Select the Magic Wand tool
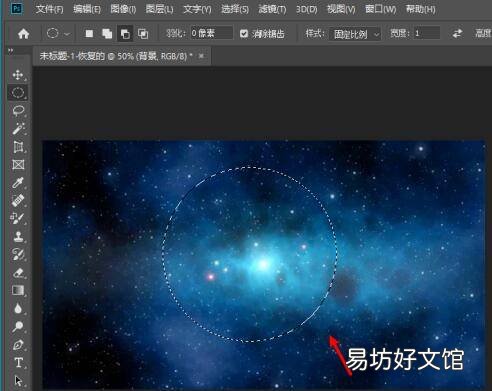Viewport: 492px width, 391px height. (x=18, y=128)
